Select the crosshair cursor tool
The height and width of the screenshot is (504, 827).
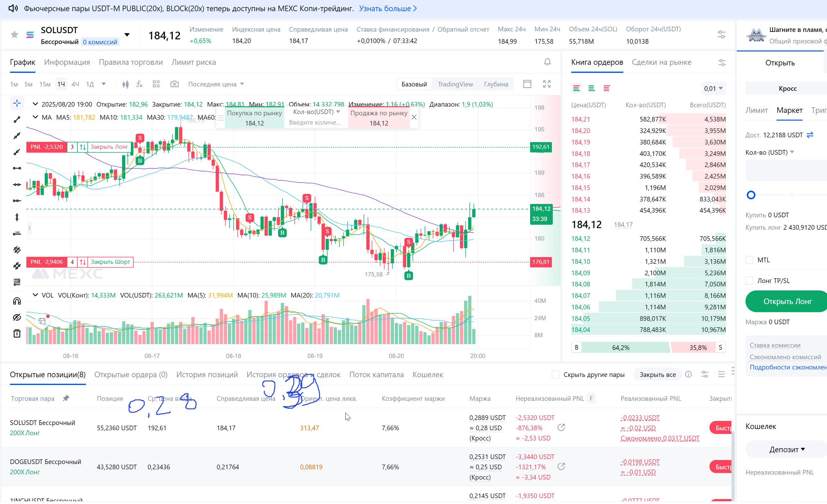pyautogui.click(x=17, y=103)
